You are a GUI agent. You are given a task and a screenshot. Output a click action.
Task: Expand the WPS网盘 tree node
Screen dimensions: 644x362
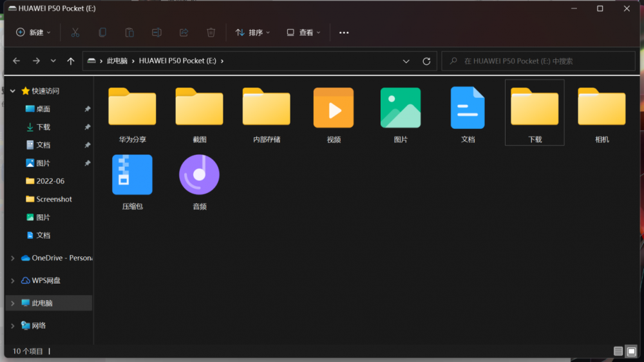pos(13,281)
